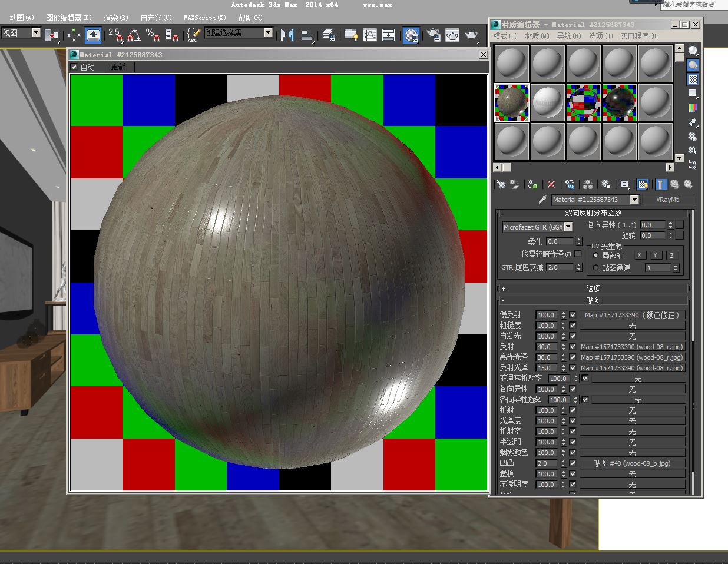Screen dimensions: 728x564
Task: Enable the 修复较暗光泽边 checkbox
Action: click(578, 254)
